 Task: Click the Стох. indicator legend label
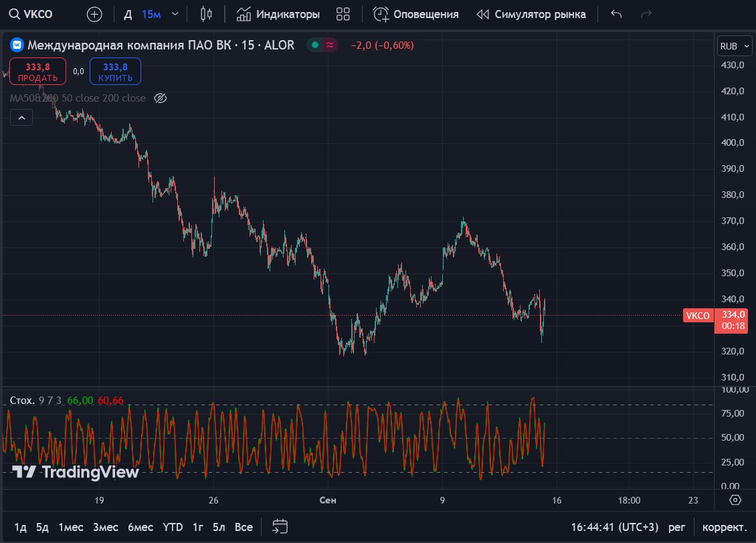pos(22,401)
